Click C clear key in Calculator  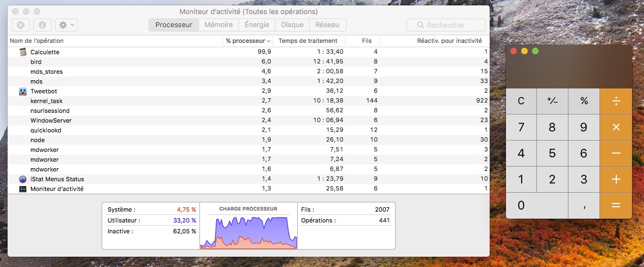(521, 101)
